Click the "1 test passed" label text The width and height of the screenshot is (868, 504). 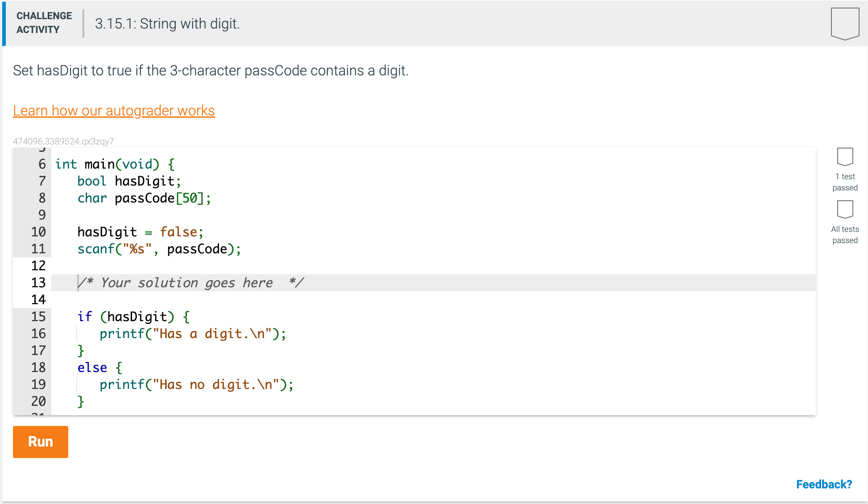(845, 182)
